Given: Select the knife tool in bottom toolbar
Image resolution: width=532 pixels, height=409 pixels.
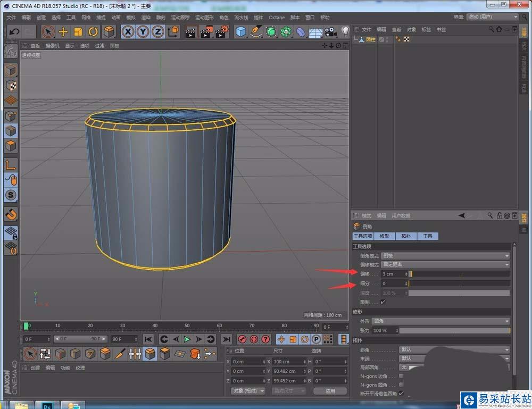Looking at the screenshot, I should click(x=120, y=354).
